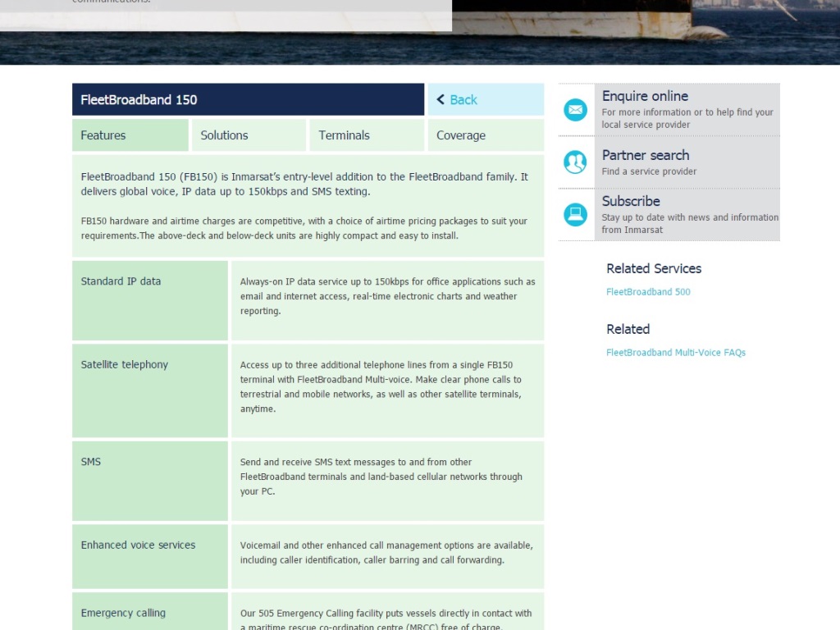Click the Emergency calling feature label

[x=123, y=613]
